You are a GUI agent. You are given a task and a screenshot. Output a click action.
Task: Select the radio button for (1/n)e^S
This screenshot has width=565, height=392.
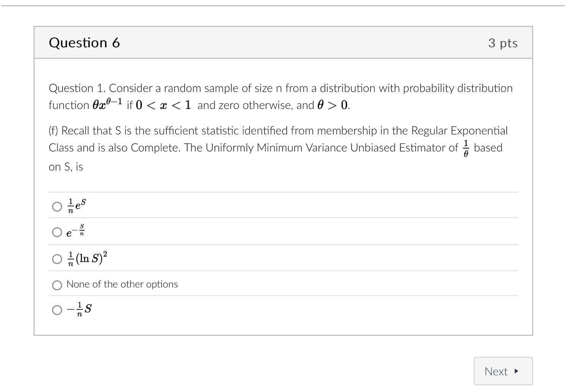(x=57, y=206)
